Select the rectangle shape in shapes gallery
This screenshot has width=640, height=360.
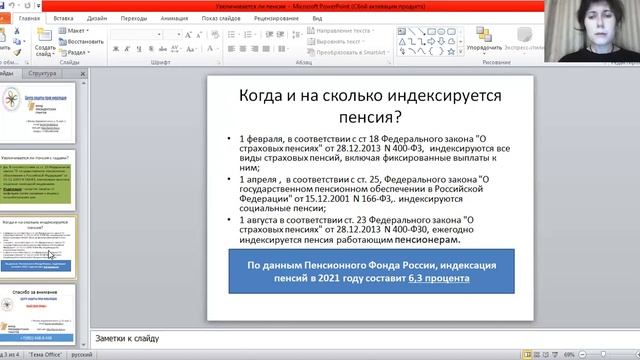click(431, 31)
